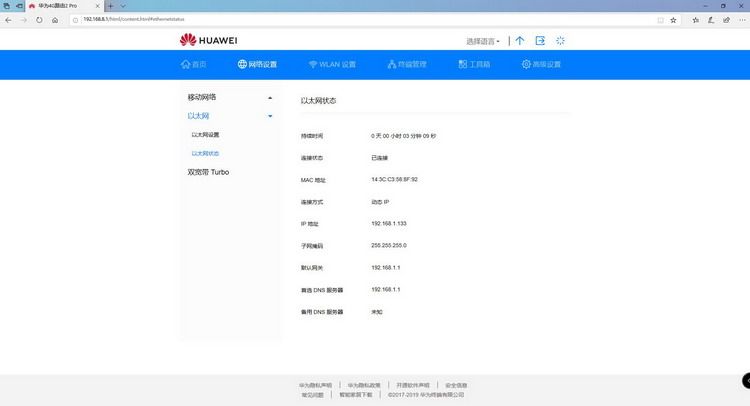This screenshot has width=750, height=406.
Task: Open the smart home app download link
Action: (x=356, y=395)
